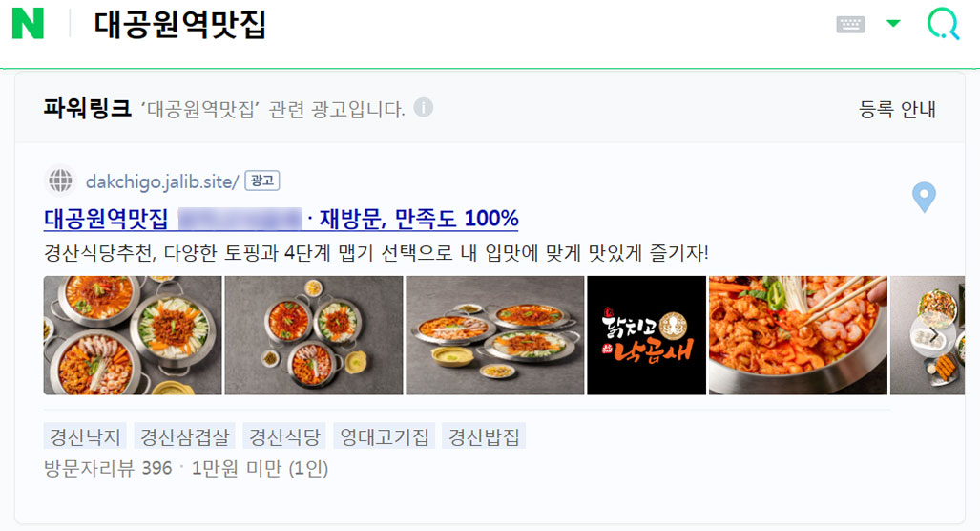This screenshot has width=980, height=531.
Task: Open the 등록 안내 link
Action: point(897,110)
